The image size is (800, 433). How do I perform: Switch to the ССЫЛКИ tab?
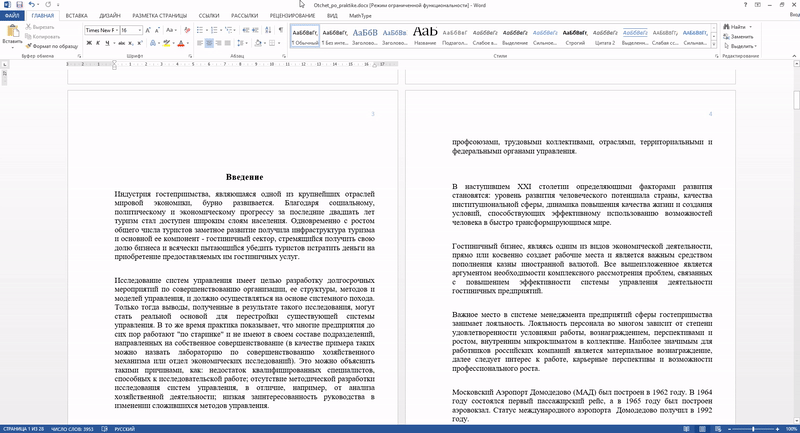tap(209, 16)
